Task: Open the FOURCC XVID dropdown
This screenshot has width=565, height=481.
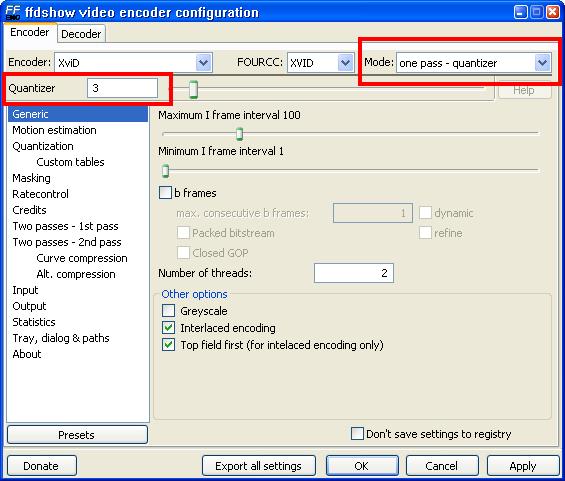Action: point(345,63)
